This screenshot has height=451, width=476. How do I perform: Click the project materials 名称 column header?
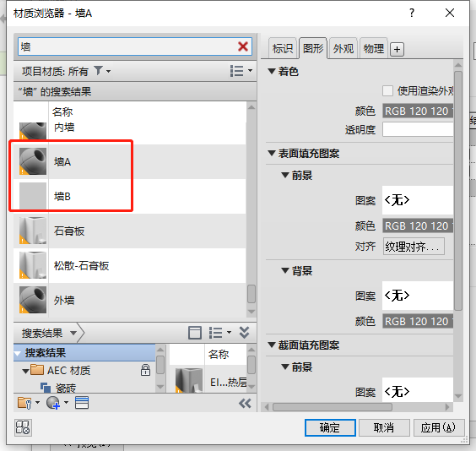point(62,111)
